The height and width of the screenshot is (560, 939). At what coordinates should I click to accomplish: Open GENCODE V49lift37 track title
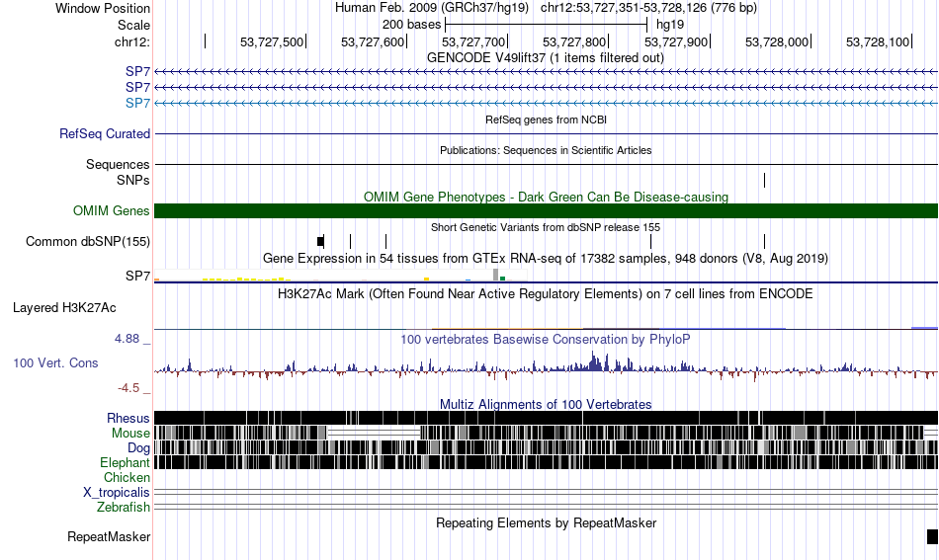click(546, 57)
